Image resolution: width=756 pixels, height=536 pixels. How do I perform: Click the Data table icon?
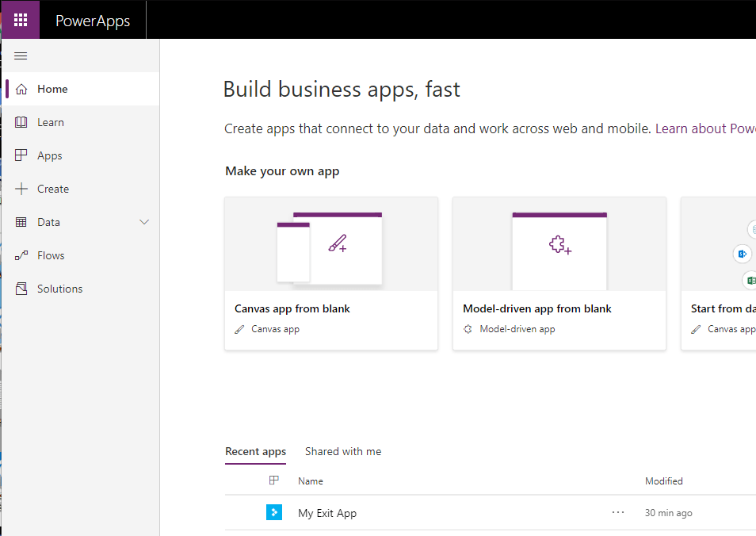pyautogui.click(x=21, y=222)
